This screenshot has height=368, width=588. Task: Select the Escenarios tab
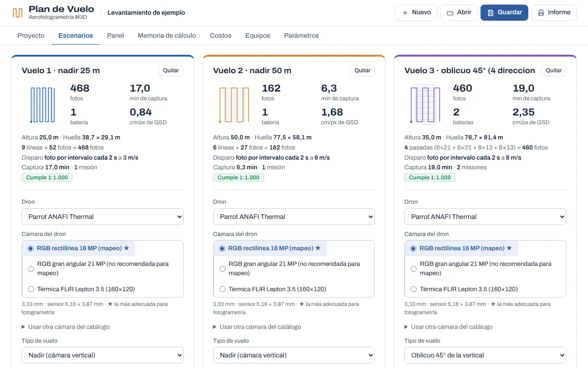coord(76,35)
